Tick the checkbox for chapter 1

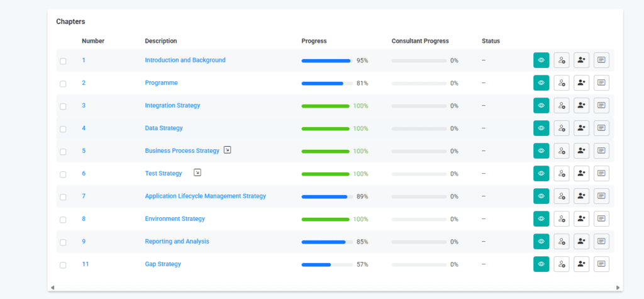pos(63,61)
